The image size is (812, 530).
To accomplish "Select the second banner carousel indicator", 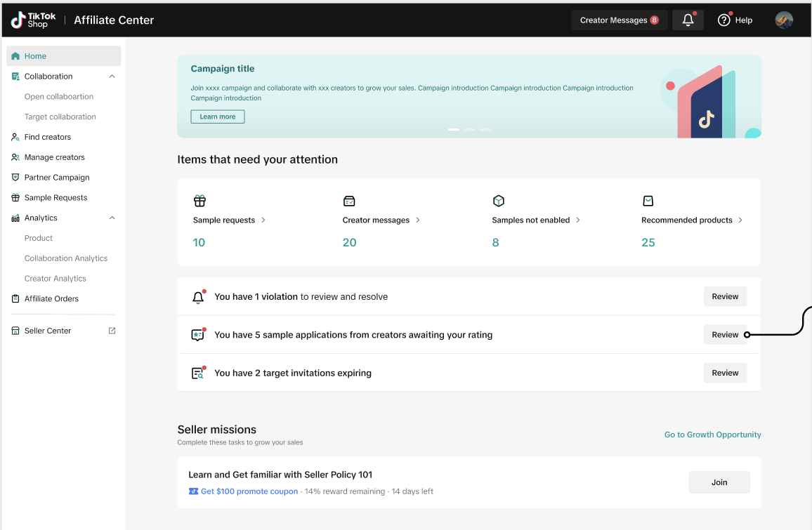I will 469,130.
